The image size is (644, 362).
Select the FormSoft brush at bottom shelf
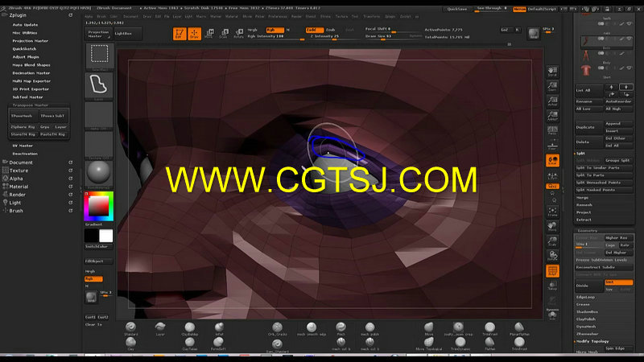(218, 343)
